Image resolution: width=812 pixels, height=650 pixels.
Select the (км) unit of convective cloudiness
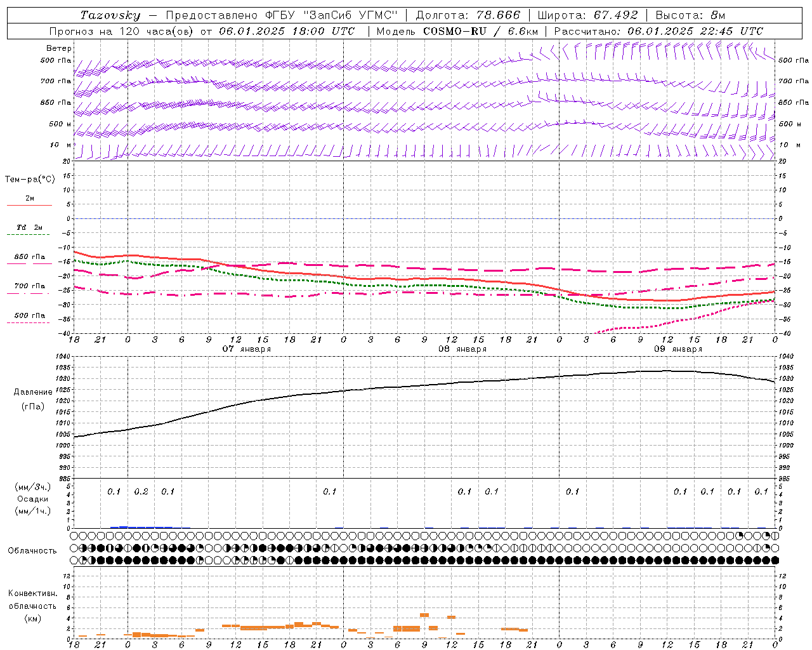(32, 618)
